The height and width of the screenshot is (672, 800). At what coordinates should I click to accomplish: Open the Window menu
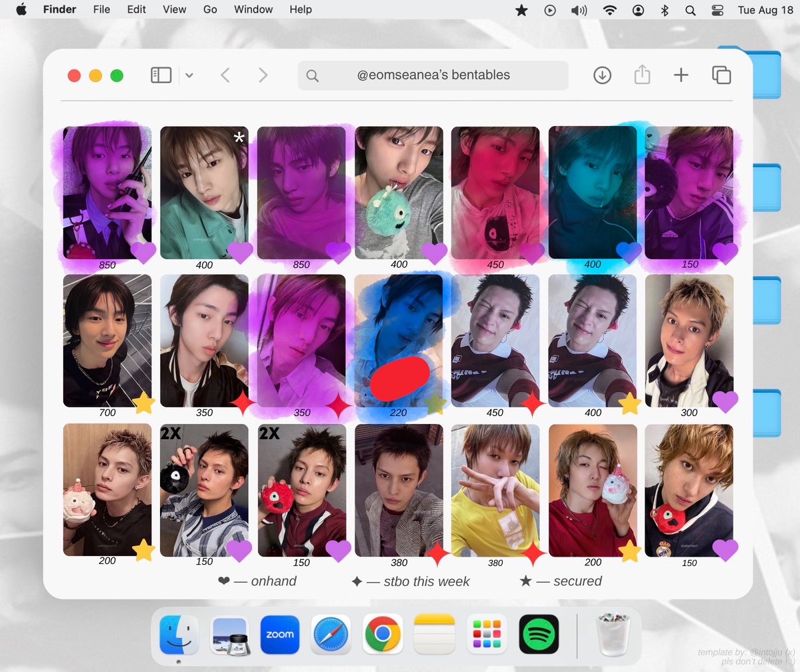pos(253,9)
